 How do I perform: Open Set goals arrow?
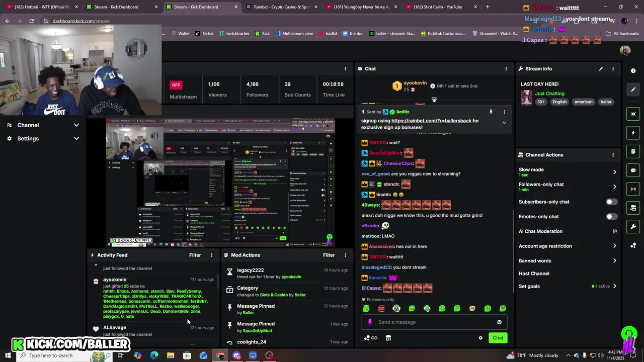[614, 286]
